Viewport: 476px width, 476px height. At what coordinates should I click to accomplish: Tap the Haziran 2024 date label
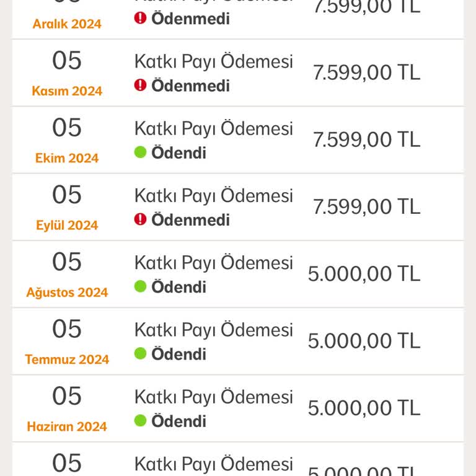[x=67, y=426]
